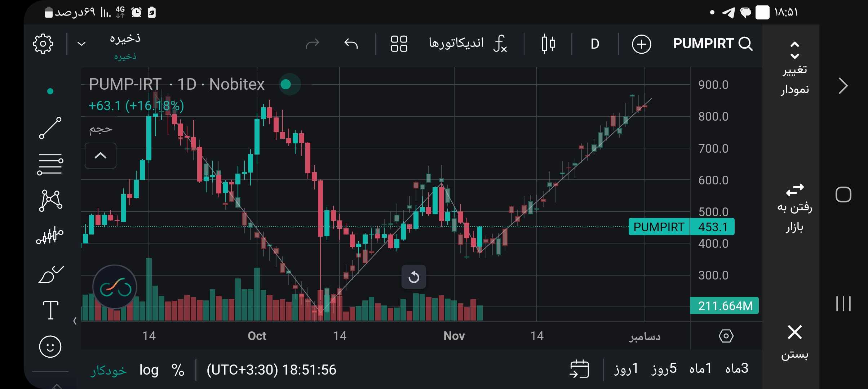
Task: Open the D timeframe selector
Action: [595, 44]
